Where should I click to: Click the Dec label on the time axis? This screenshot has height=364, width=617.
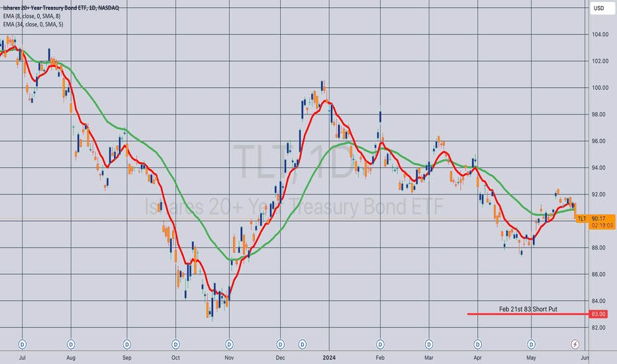[280, 357]
